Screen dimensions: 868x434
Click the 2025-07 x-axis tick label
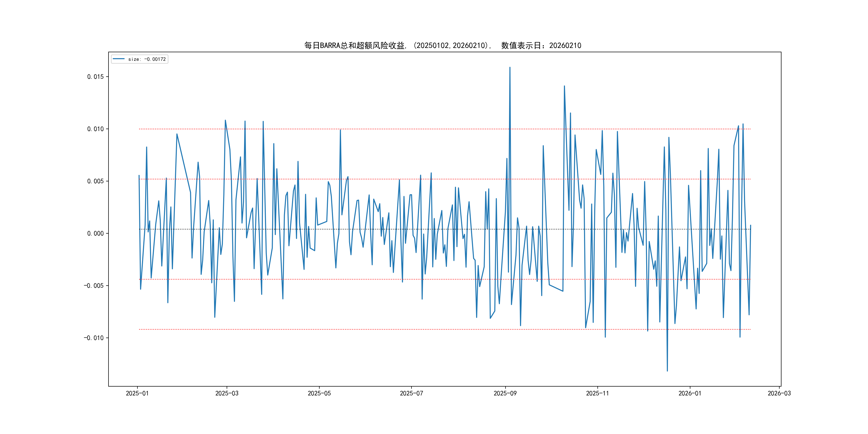coord(411,393)
